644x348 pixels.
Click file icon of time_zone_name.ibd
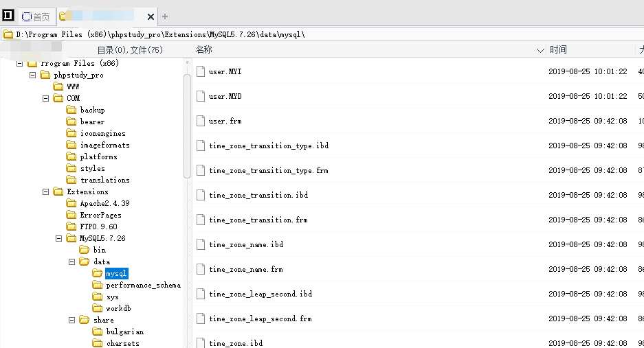(x=201, y=244)
